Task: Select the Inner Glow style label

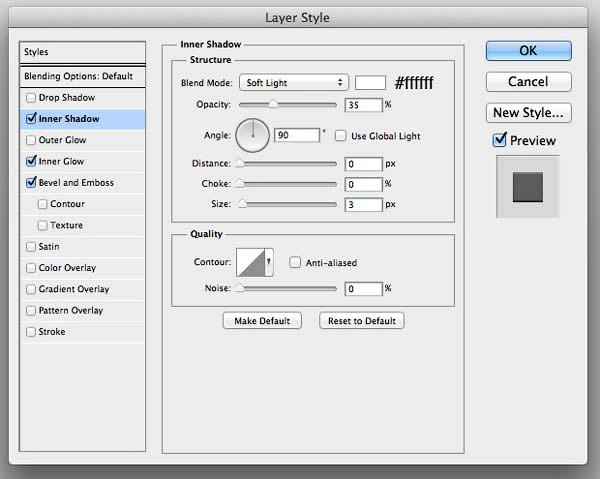Action: coord(61,161)
